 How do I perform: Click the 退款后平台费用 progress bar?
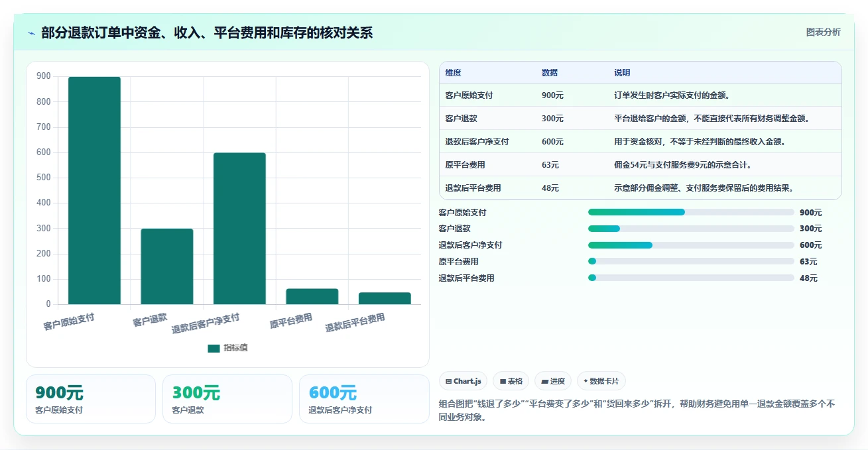[691, 278]
